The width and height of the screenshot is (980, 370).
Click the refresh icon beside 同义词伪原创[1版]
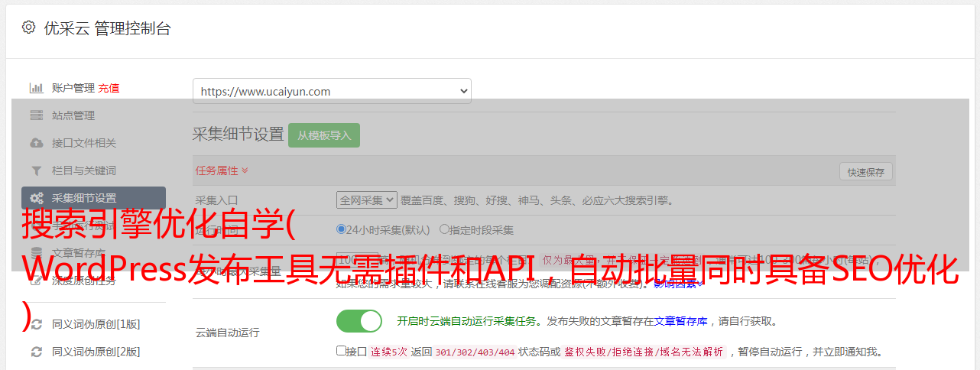(36, 324)
